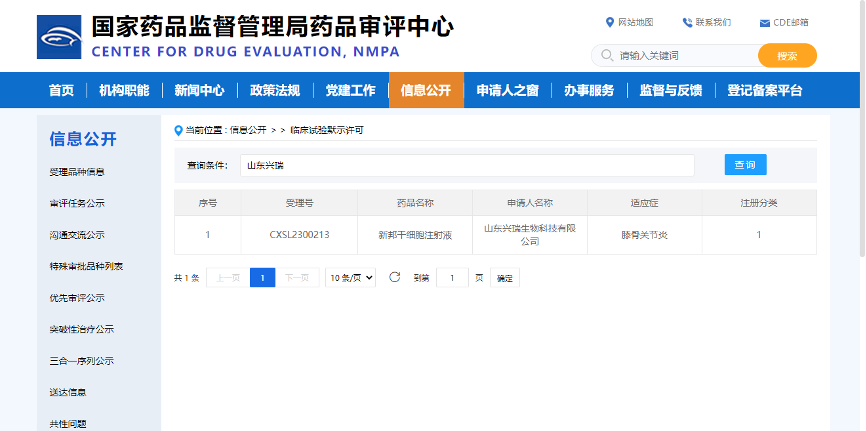
Task: Open sidebar item 审评任务公示
Action: (x=77, y=203)
